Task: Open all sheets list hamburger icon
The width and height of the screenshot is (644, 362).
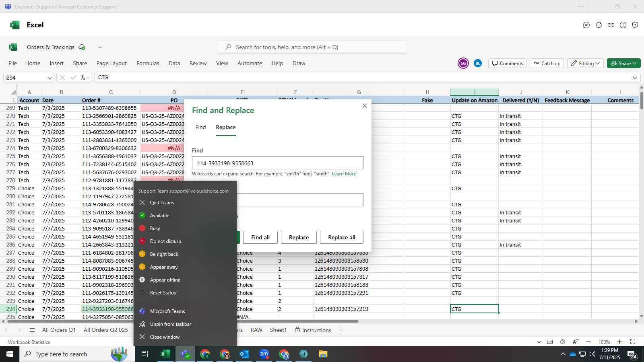Action: pyautogui.click(x=32, y=330)
